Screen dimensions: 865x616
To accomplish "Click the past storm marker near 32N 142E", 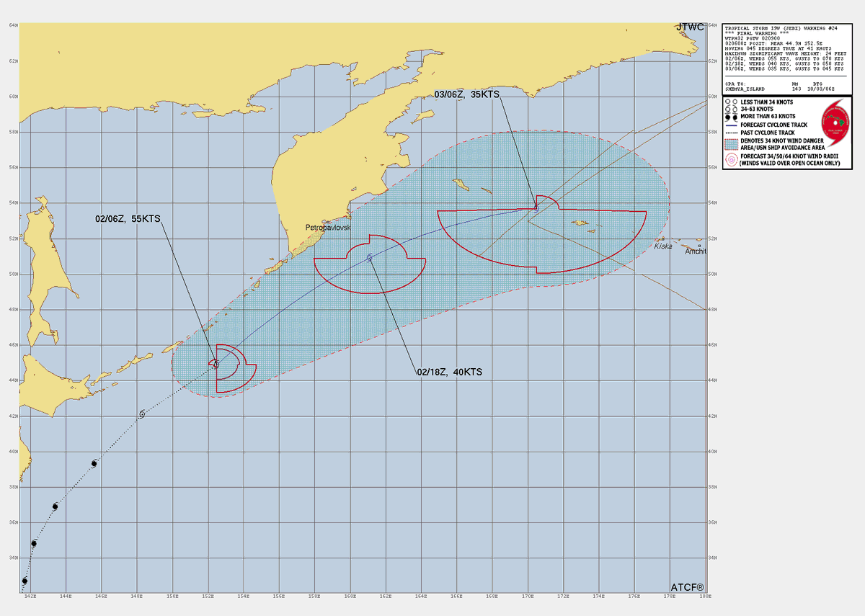I will (x=25, y=581).
